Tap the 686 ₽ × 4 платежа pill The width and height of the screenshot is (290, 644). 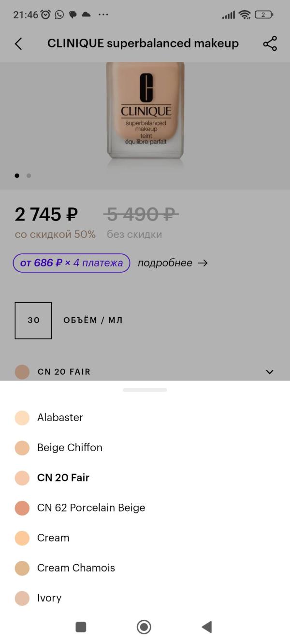click(x=72, y=263)
